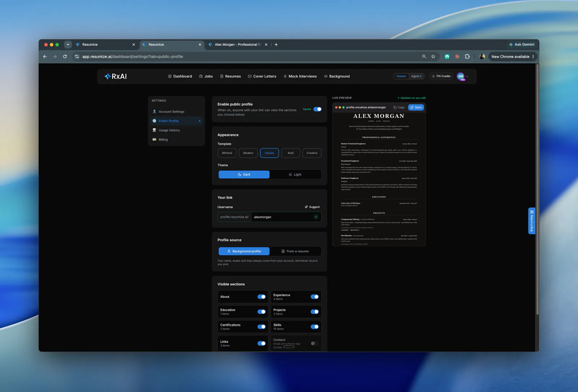The width and height of the screenshot is (578, 392).
Task: Open a new browser tab with plus icon
Action: (x=276, y=44)
